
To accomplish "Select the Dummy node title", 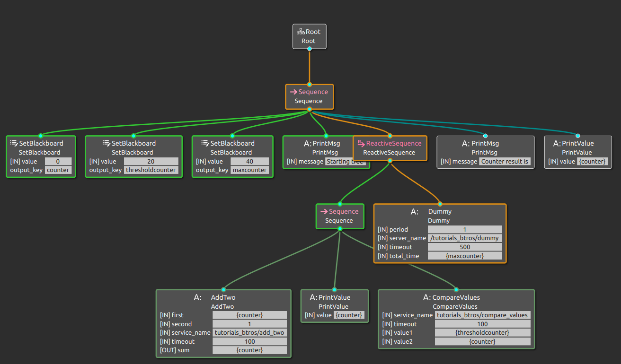I will pos(440,212).
